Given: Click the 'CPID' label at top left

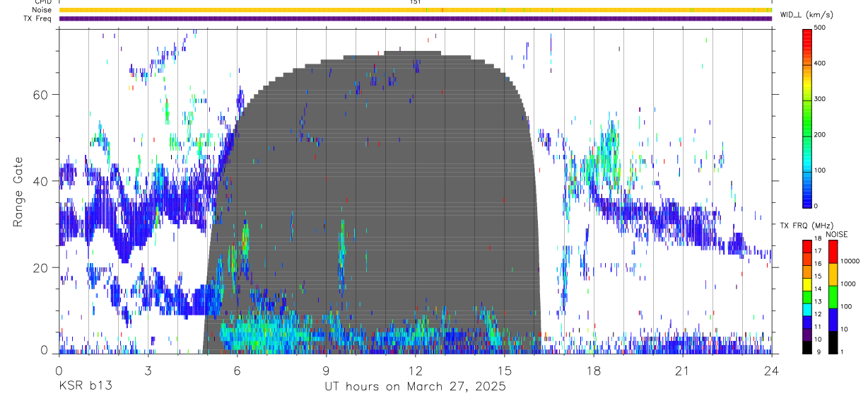Looking at the screenshot, I should (42, 2).
